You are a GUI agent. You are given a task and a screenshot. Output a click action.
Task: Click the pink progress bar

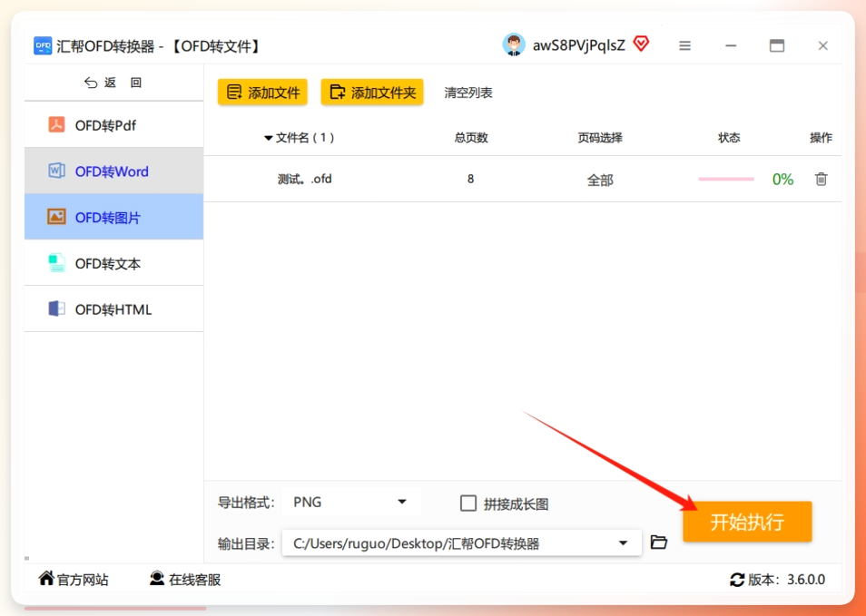pyautogui.click(x=725, y=179)
